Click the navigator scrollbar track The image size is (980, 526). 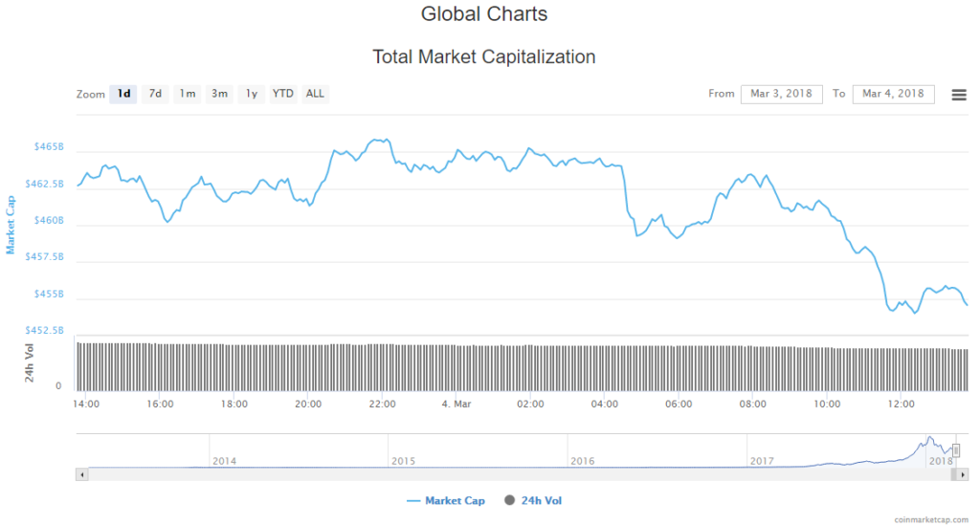(479, 473)
